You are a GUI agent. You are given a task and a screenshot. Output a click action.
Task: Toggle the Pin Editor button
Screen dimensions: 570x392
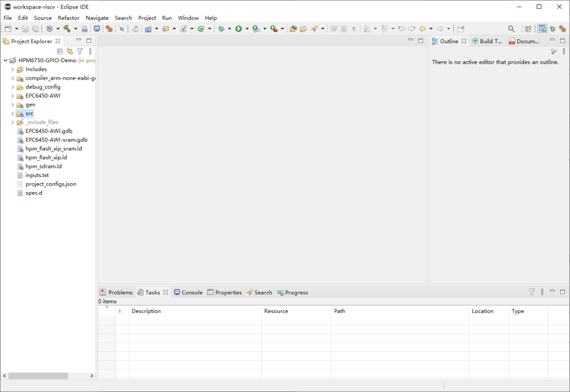click(461, 28)
